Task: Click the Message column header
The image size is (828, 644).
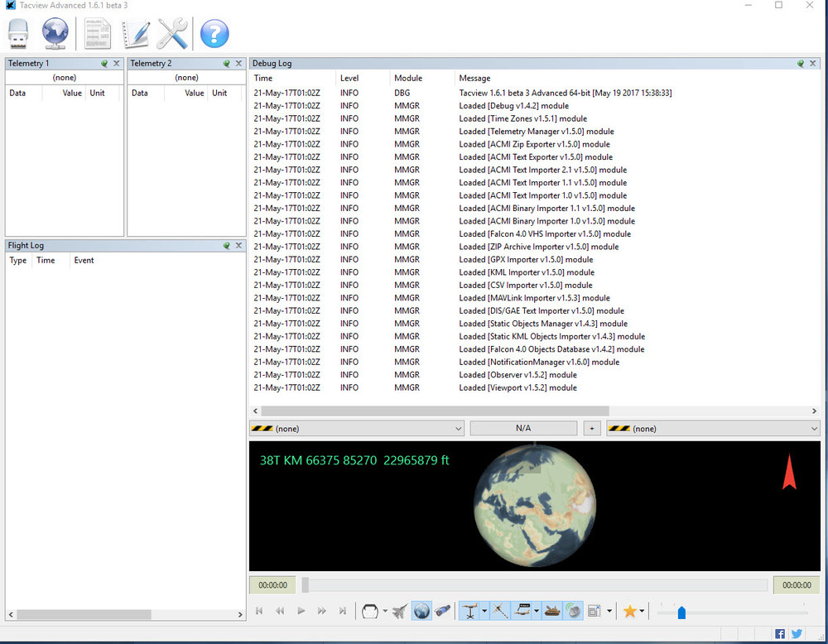Action: pos(474,78)
